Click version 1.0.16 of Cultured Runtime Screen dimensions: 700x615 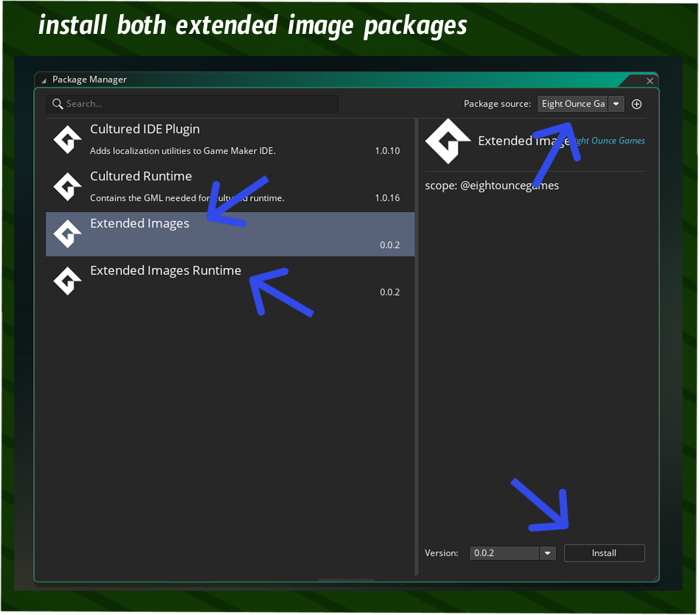pos(387,198)
